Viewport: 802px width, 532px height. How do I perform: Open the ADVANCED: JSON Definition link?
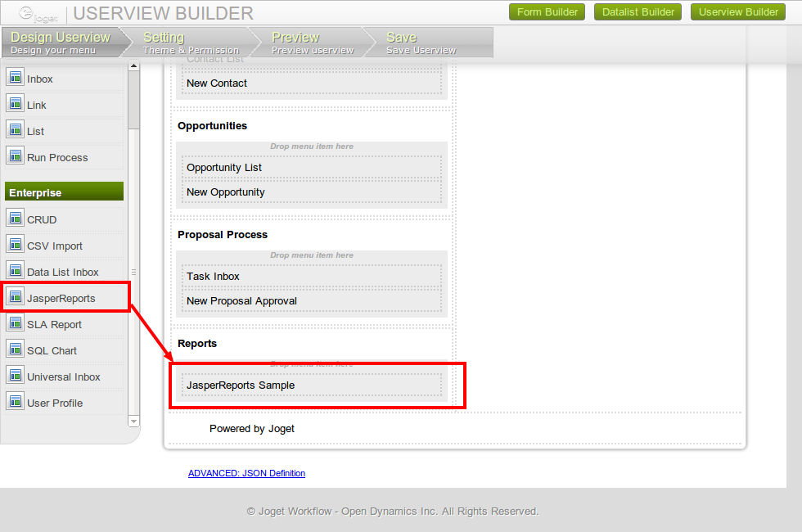click(246, 473)
